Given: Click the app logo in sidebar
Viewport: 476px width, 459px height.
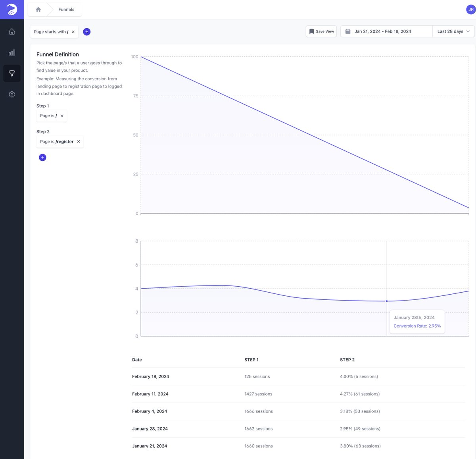Looking at the screenshot, I should (x=12, y=10).
